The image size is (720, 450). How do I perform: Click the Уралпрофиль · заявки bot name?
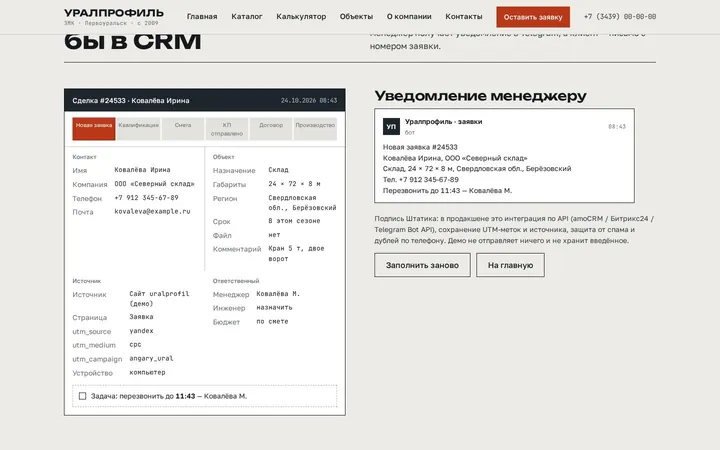click(x=444, y=122)
